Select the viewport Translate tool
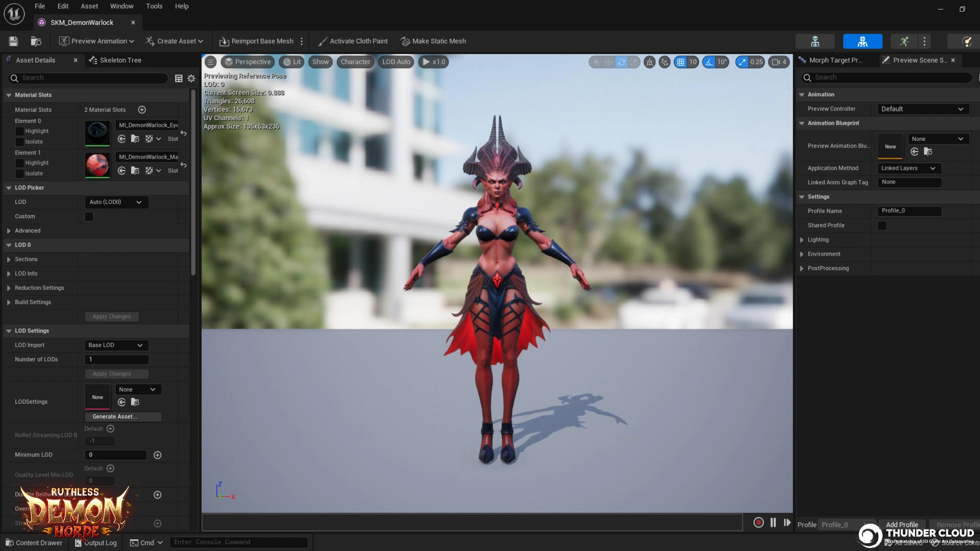Viewport: 980px width, 551px height. tap(608, 62)
